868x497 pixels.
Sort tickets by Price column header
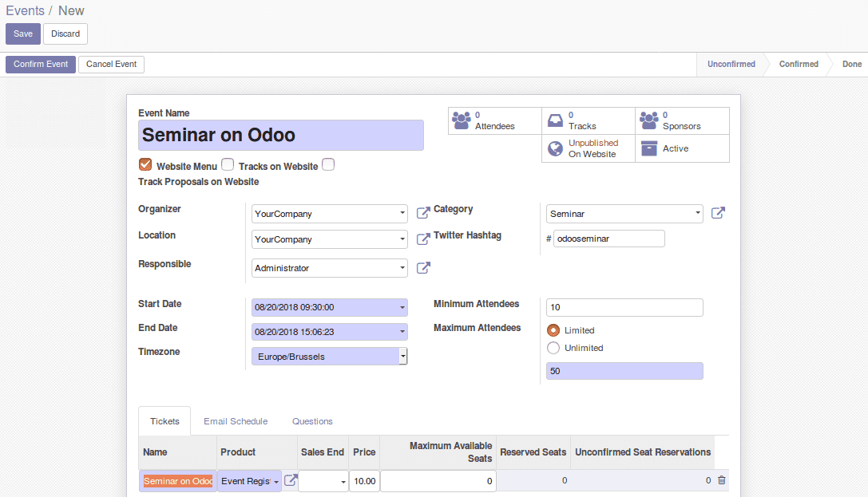364,452
